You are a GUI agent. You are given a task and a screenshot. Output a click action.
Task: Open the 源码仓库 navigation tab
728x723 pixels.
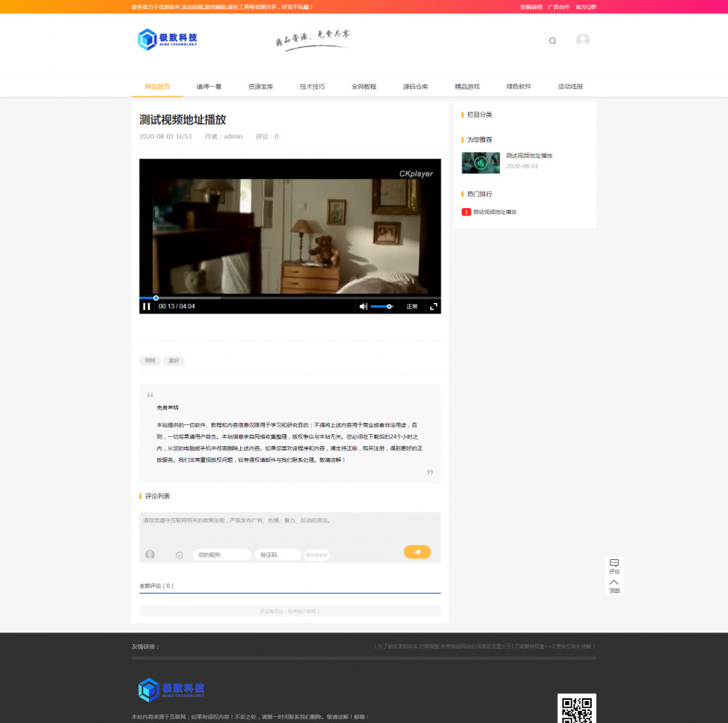415,87
